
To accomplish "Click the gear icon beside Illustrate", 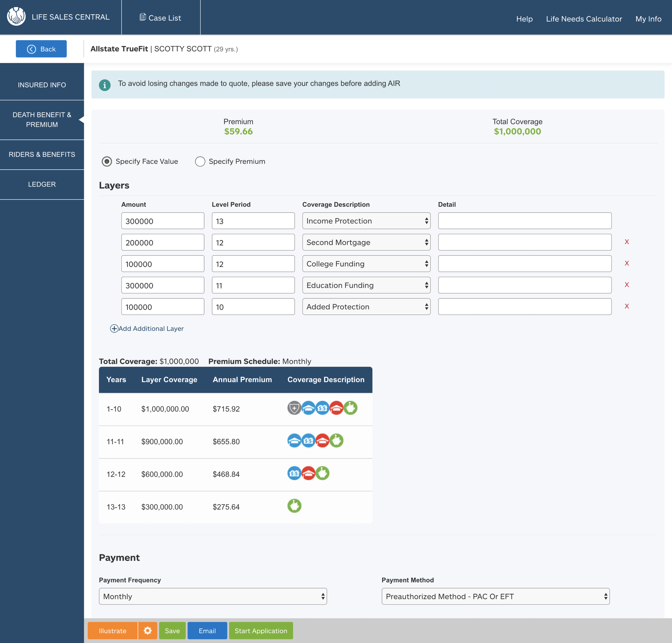I will pos(148,631).
